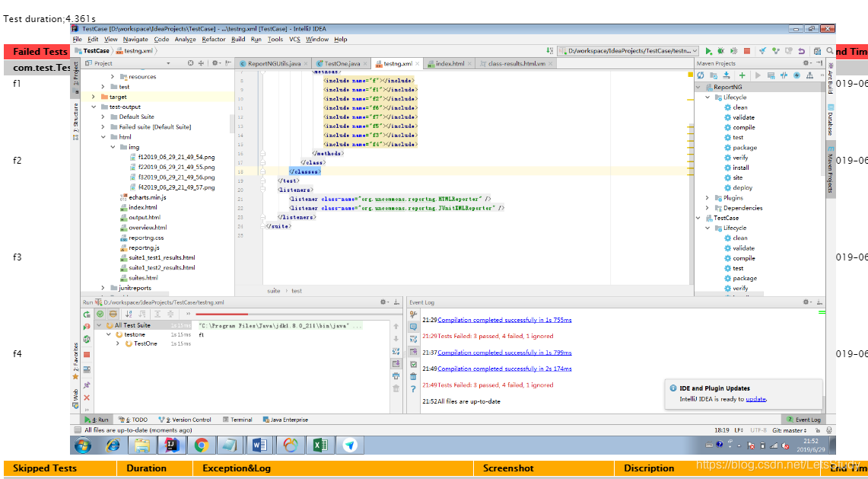Screen dimensions: 868x479
Task: Open Excel from Windows taskbar
Action: pyautogui.click(x=320, y=445)
